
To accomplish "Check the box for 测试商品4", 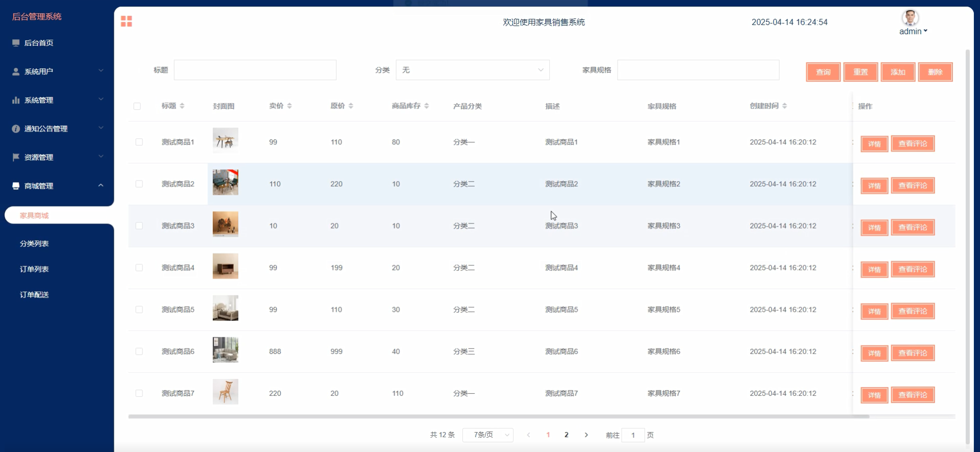I will coord(139,267).
